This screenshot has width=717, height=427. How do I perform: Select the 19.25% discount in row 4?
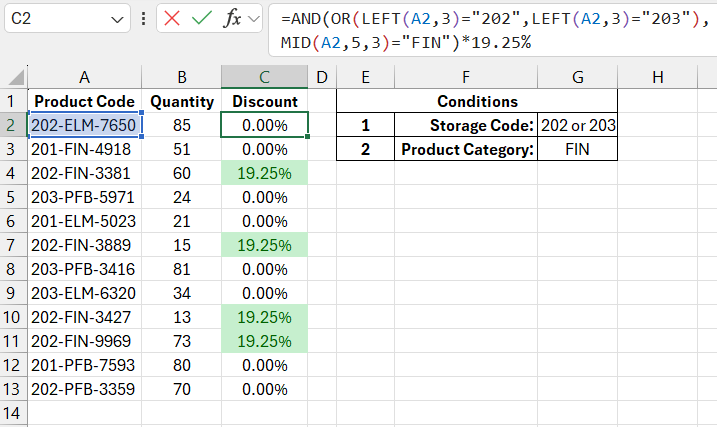click(x=264, y=173)
